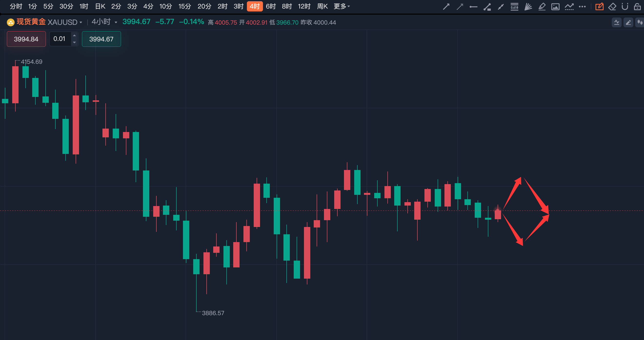Expand the 4小时 period dropdown
The width and height of the screenshot is (644, 340).
[116, 22]
